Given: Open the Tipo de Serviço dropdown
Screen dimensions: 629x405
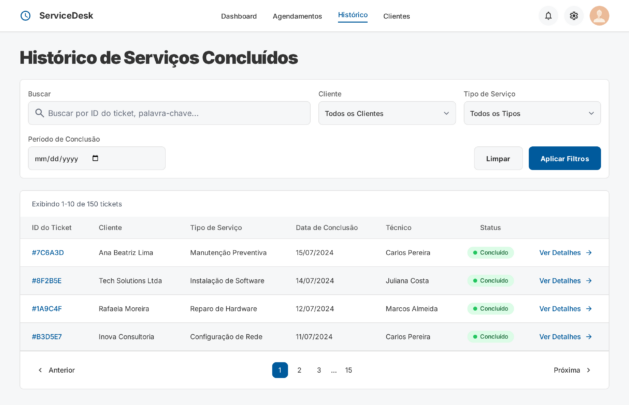Looking at the screenshot, I should click(x=532, y=113).
